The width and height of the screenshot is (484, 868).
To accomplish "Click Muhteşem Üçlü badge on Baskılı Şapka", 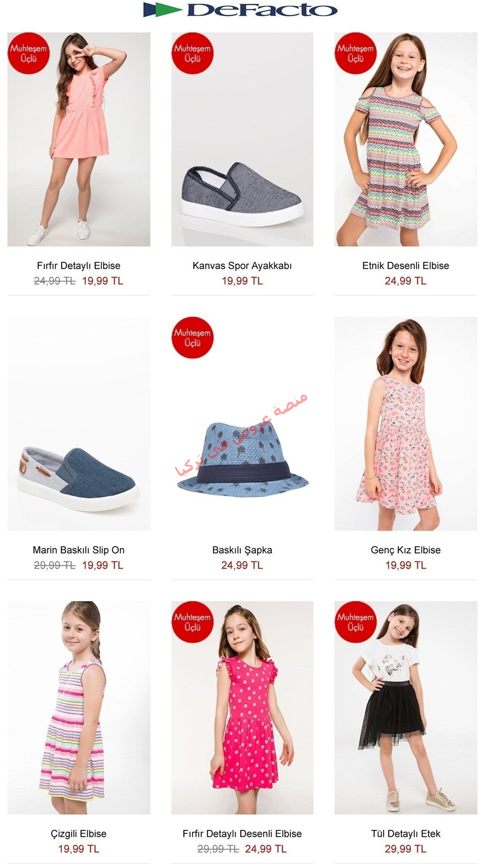I will tap(192, 338).
